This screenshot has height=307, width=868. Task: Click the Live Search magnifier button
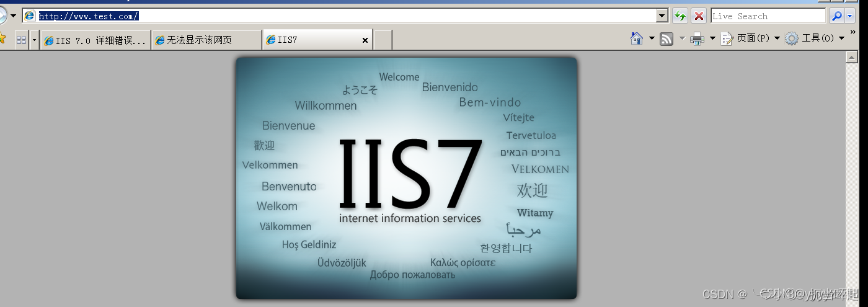click(x=836, y=16)
